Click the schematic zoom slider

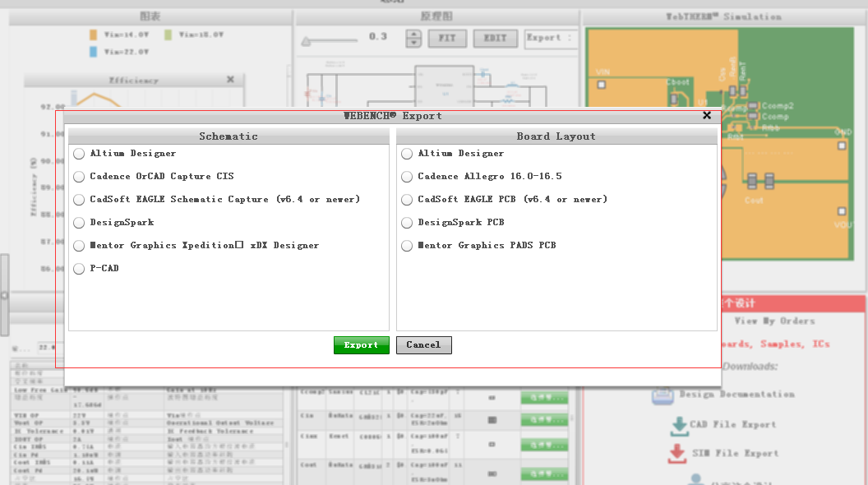(329, 40)
